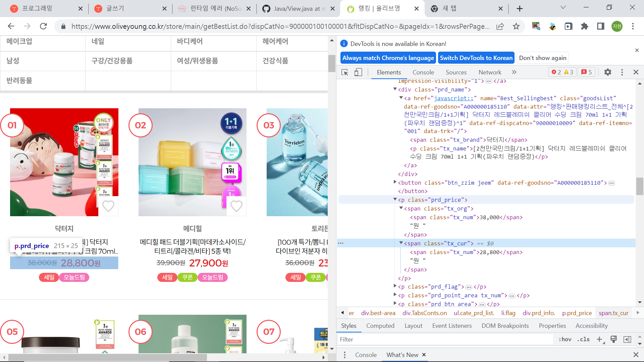
Task: Toggle the device toolbar icon
Action: (x=358, y=72)
